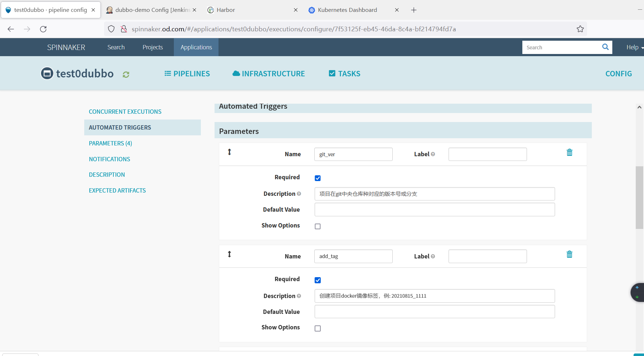Viewport: 644px width, 356px height.
Task: Click help icon beside add_tag Description
Action: click(299, 296)
